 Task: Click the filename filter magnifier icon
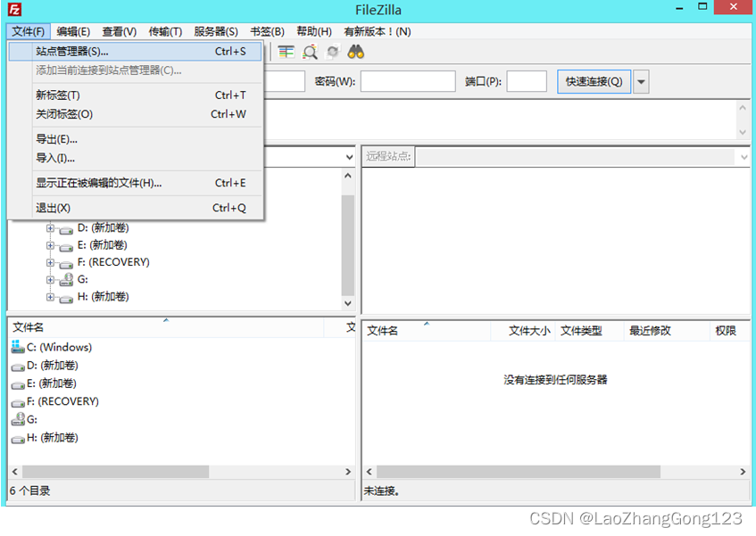(310, 52)
